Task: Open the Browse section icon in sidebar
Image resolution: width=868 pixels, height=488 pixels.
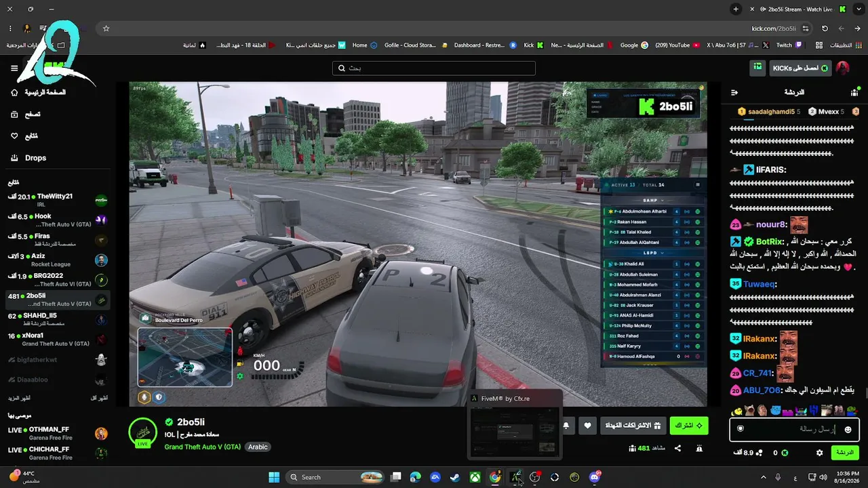Action: coord(14,115)
